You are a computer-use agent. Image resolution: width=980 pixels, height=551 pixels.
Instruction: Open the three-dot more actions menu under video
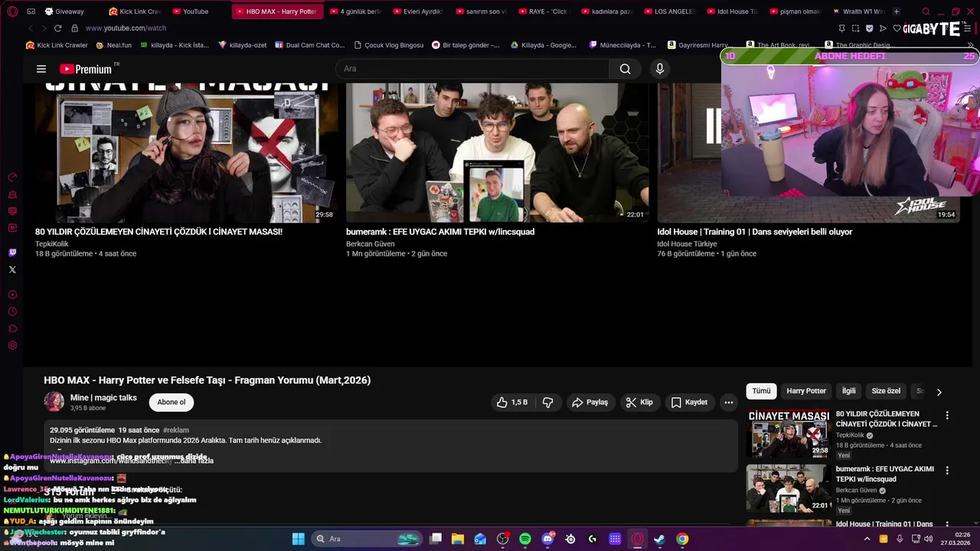pyautogui.click(x=729, y=402)
